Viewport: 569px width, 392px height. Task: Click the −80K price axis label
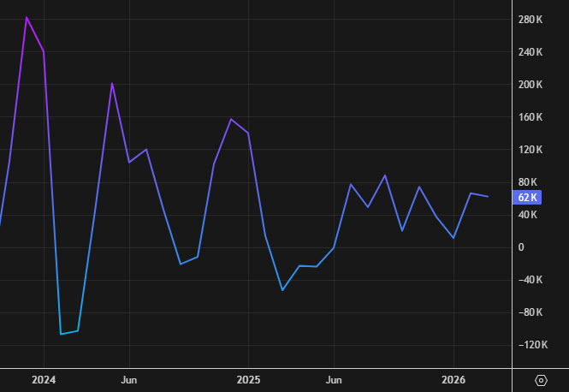coord(530,312)
